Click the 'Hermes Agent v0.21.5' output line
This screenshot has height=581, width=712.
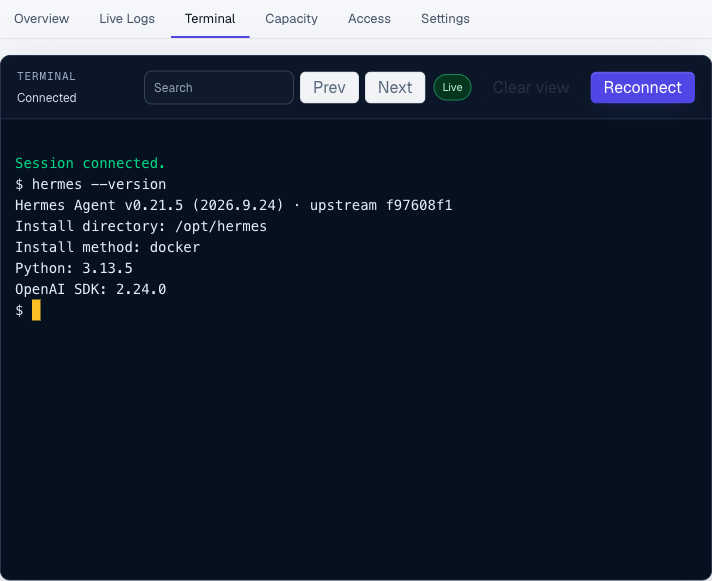tap(233, 205)
